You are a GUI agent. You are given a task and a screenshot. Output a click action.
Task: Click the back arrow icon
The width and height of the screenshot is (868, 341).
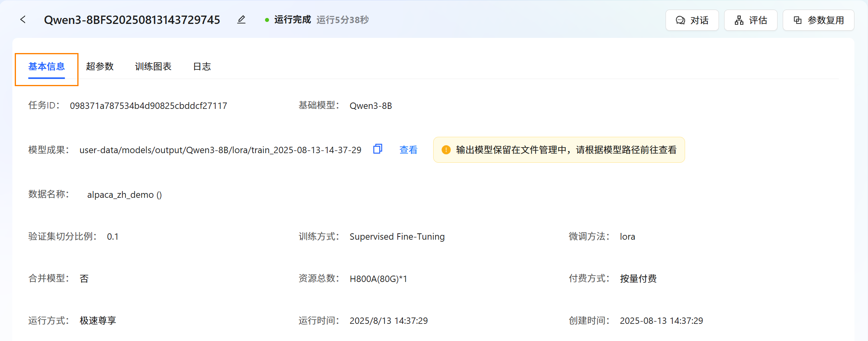[x=23, y=20]
